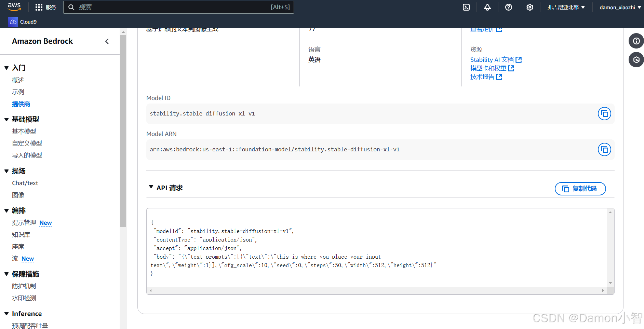Click the 复制代码 button
644x329 pixels.
(x=580, y=189)
